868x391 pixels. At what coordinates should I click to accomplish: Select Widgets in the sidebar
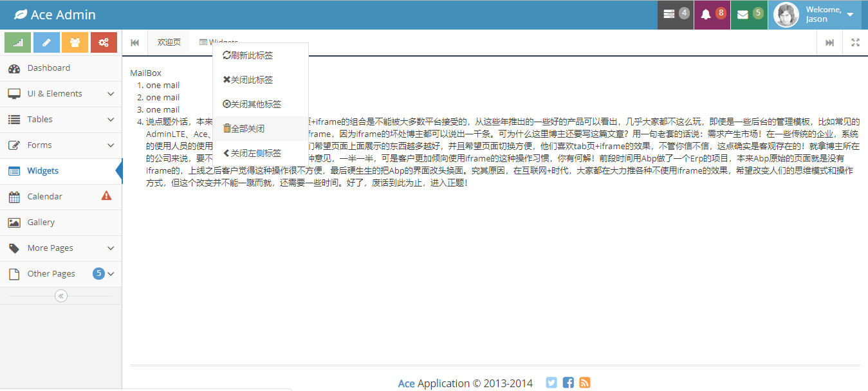(60, 171)
